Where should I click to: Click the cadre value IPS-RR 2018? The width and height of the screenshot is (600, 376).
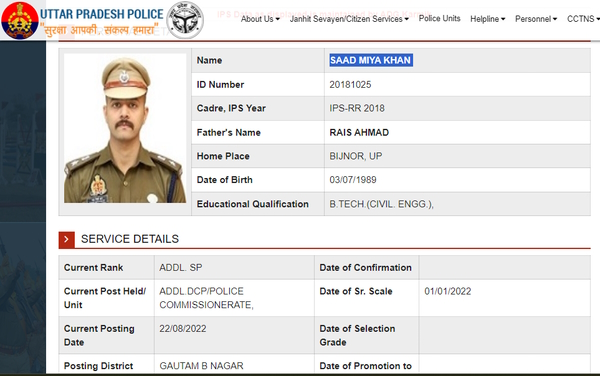(357, 108)
